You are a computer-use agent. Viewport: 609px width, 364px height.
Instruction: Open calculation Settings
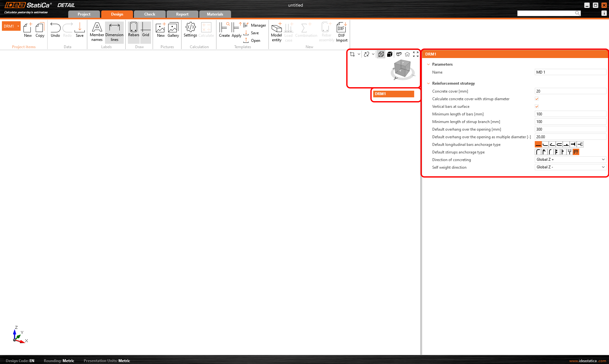(x=190, y=30)
